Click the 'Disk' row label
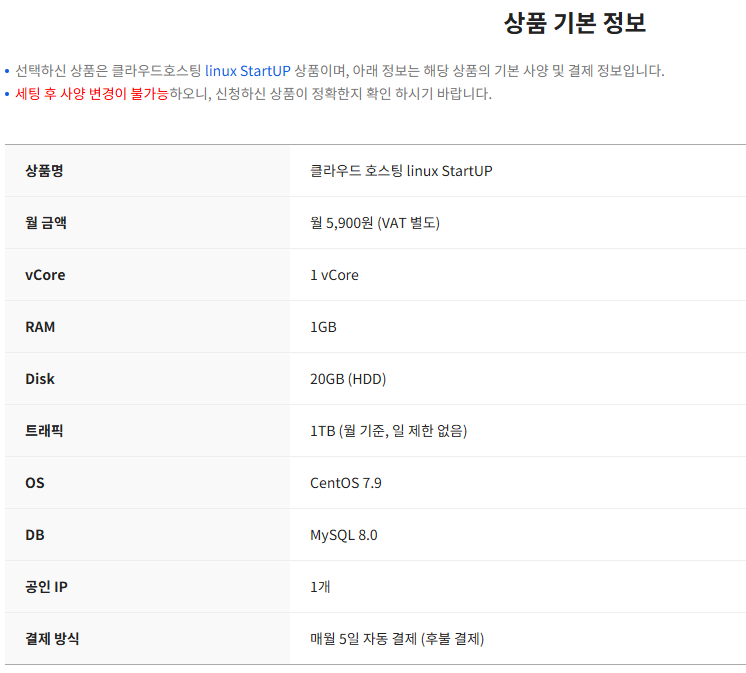Viewport: 746px width, 673px height. pyautogui.click(x=40, y=379)
